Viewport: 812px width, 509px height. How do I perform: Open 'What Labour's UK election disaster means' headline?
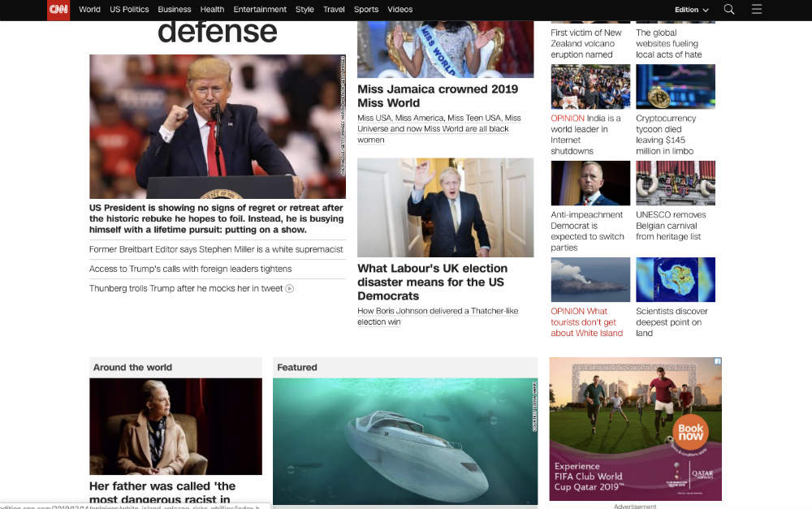[433, 283]
